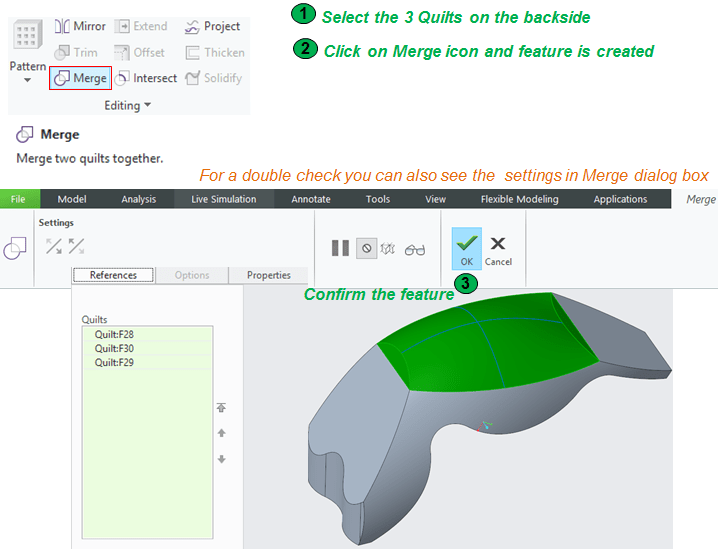
Task: Move selected quilt to top of list
Action: pyautogui.click(x=221, y=408)
